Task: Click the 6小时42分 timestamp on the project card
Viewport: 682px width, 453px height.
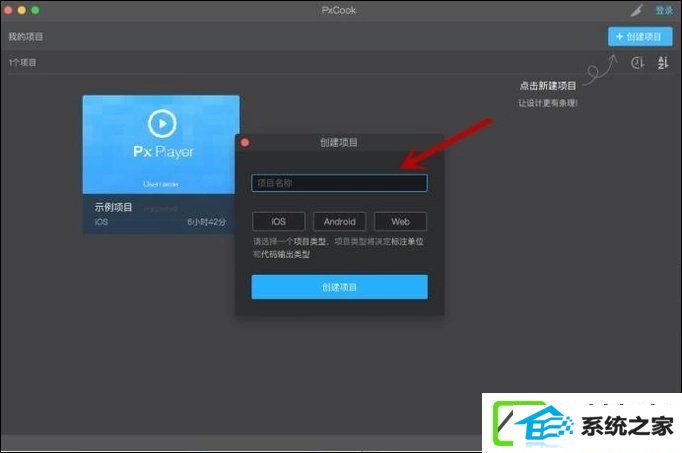Action: pyautogui.click(x=207, y=222)
